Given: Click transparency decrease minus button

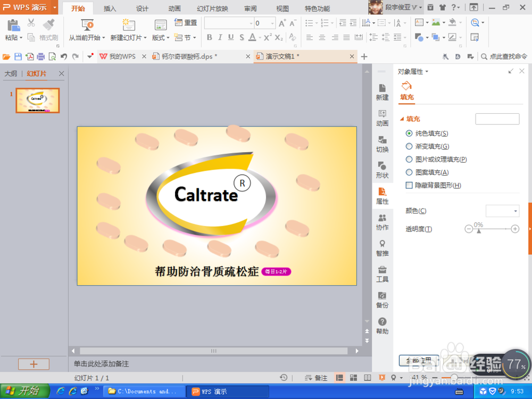Looking at the screenshot, I should click(x=469, y=229).
